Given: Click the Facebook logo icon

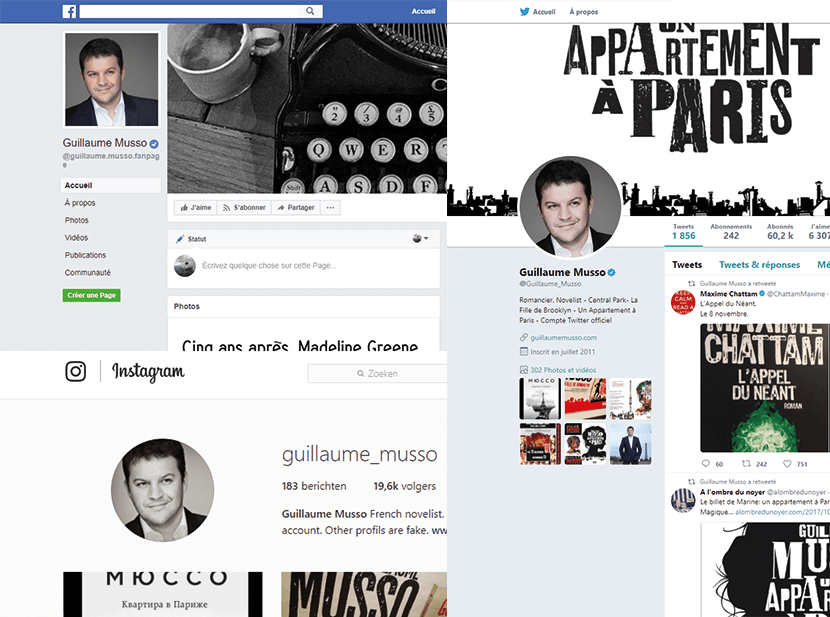Looking at the screenshot, I should [69, 11].
